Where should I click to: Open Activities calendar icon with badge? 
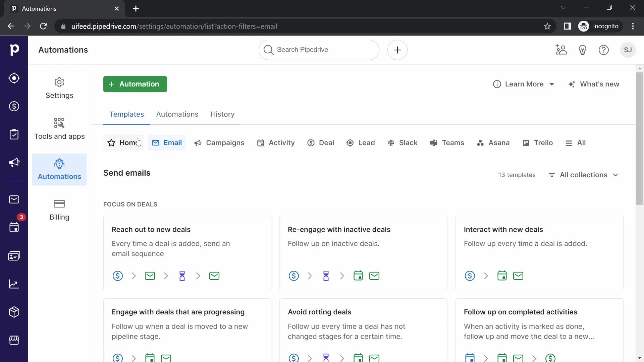point(14,228)
